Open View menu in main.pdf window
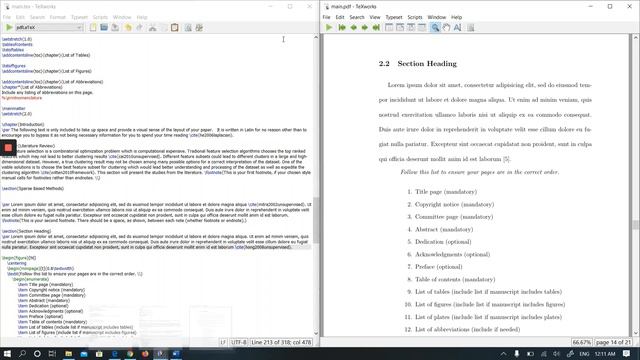Screen dimensions: 640x360 click(375, 17)
